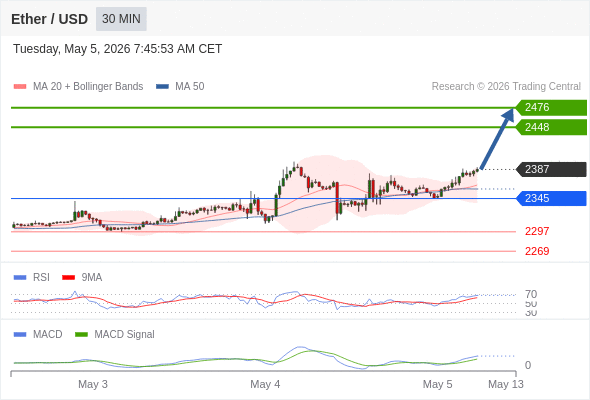This screenshot has width=590, height=400.
Task: Click the blue upward forecast arrow
Action: pos(497,138)
